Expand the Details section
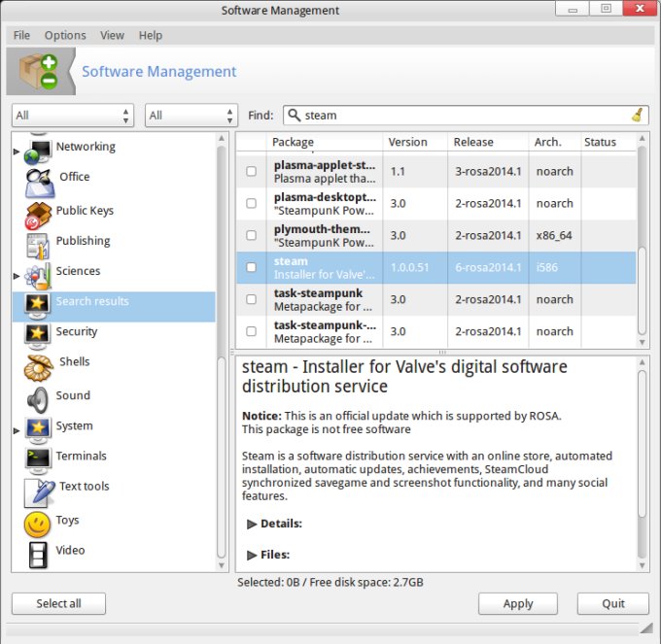 (252, 524)
